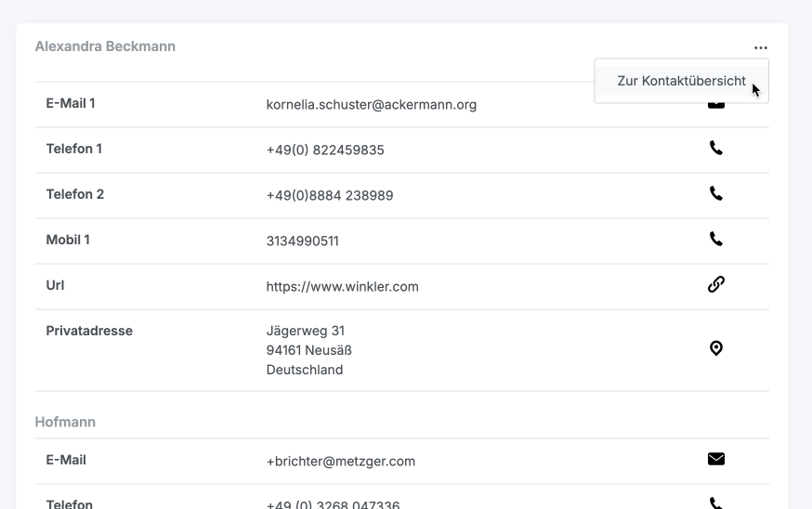Click the number +49(0) 822459835
Viewport: 812px width, 509px height.
324,150
